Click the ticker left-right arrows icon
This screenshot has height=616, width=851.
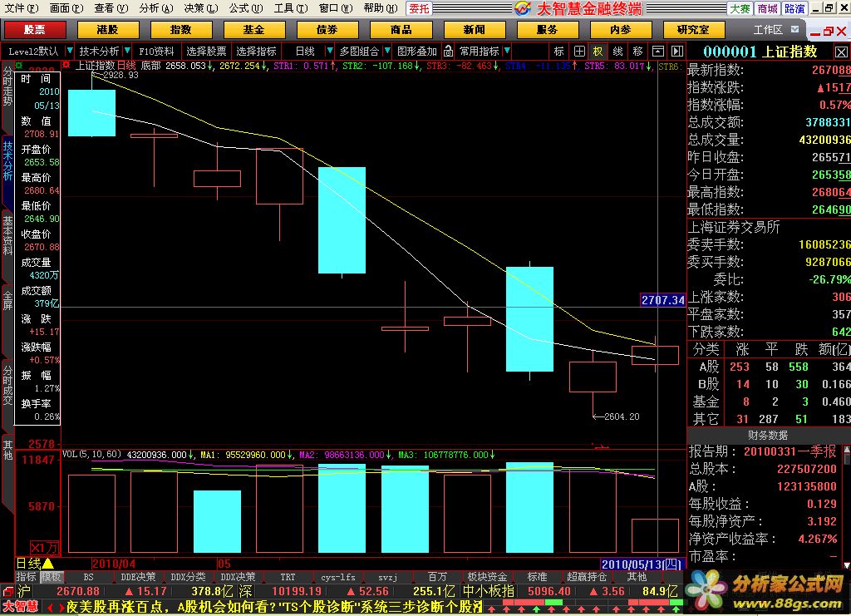[x=55, y=608]
